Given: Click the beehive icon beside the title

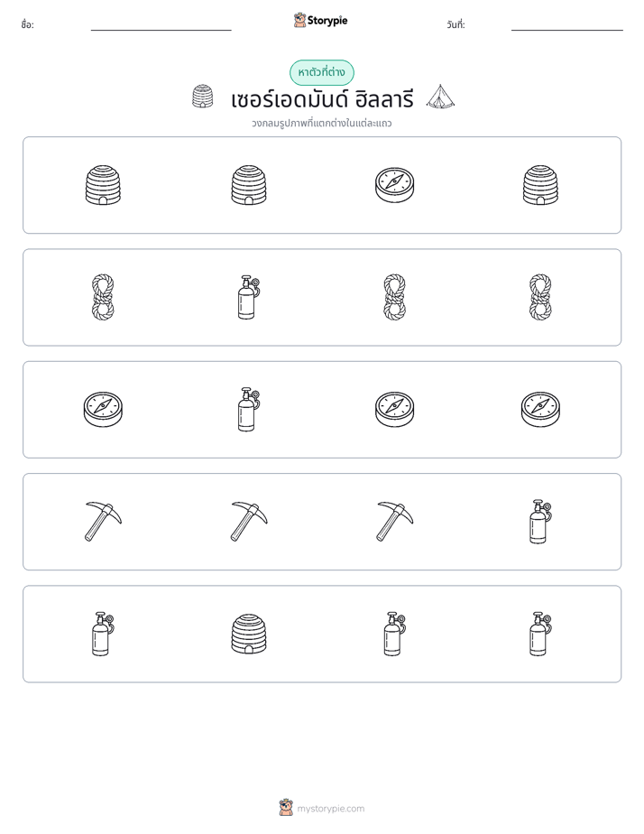Looking at the screenshot, I should click(x=202, y=97).
